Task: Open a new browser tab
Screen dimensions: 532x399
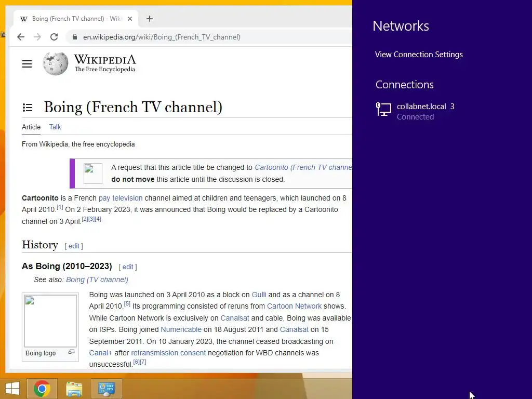Action: 150,19
